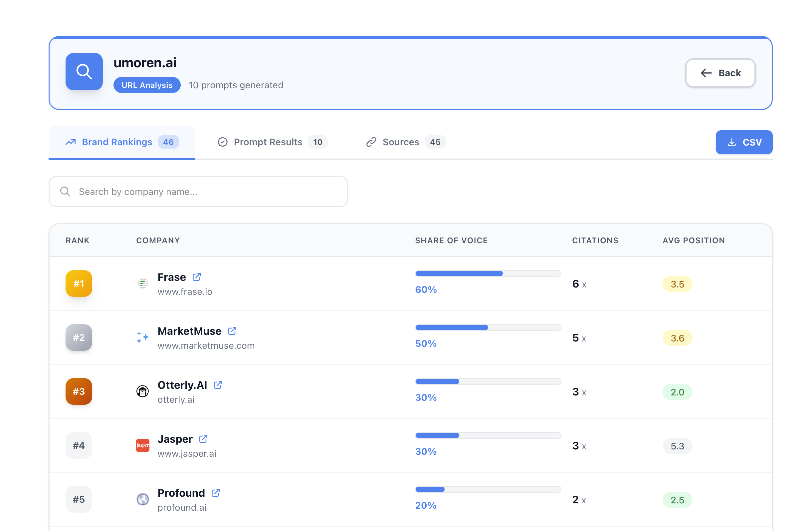
Task: Click the Jasper company logo
Action: click(x=143, y=445)
